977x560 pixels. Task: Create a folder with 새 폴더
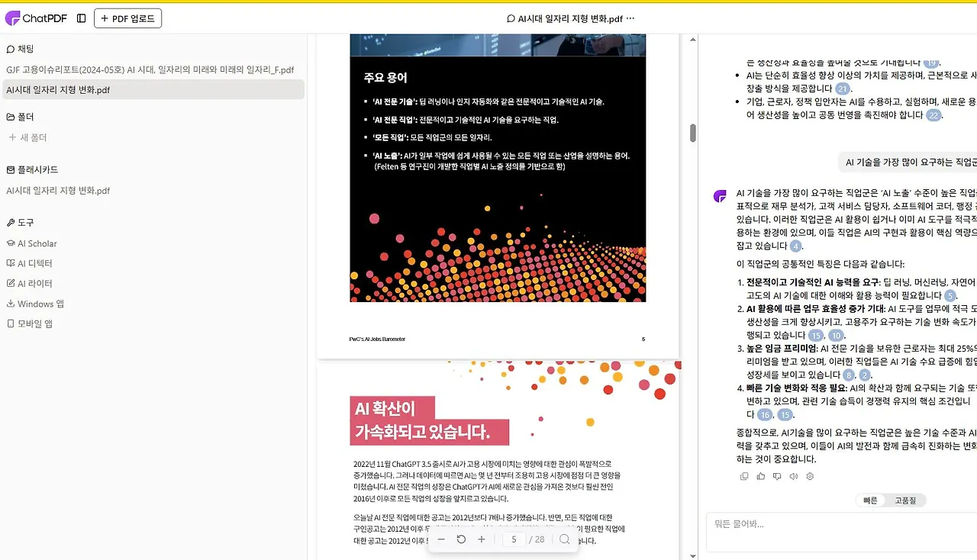coord(27,137)
